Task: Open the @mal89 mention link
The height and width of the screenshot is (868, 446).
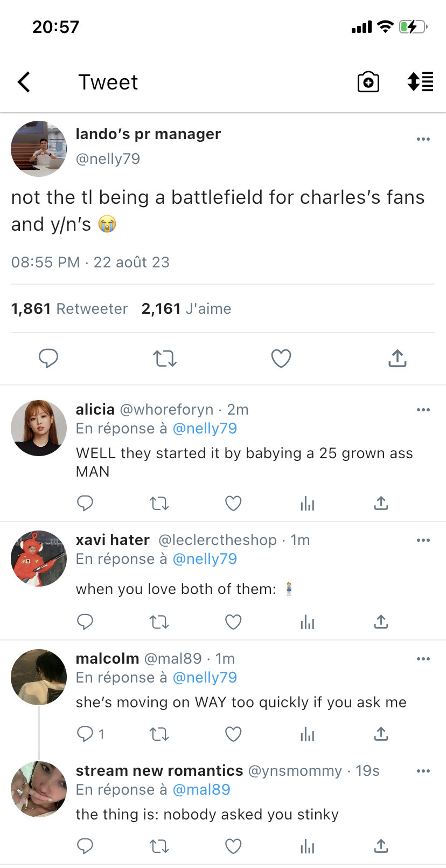Action: tap(201, 789)
